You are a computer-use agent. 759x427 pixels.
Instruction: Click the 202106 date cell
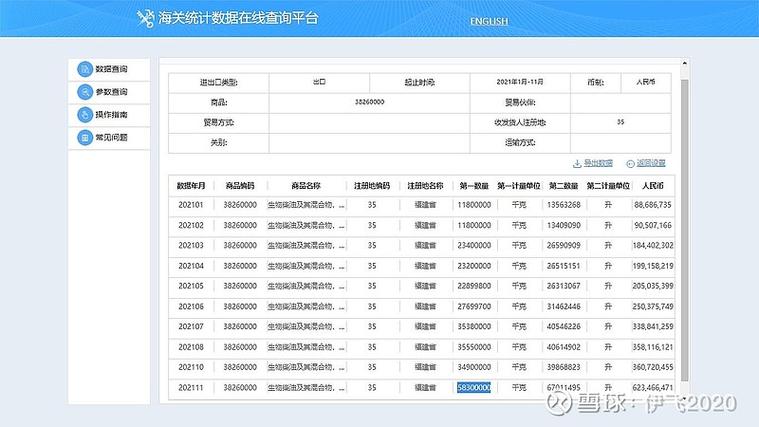[x=191, y=306]
